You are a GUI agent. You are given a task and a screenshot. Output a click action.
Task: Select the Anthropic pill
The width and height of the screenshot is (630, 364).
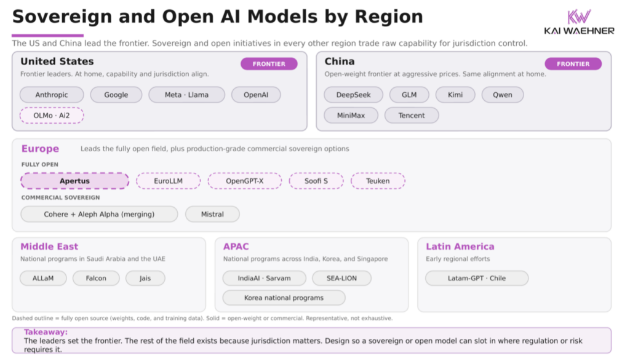click(x=52, y=95)
